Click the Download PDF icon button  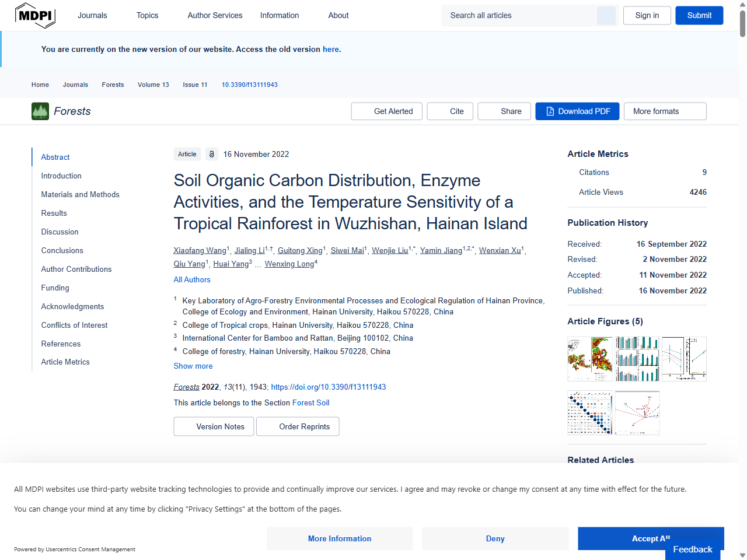click(549, 111)
